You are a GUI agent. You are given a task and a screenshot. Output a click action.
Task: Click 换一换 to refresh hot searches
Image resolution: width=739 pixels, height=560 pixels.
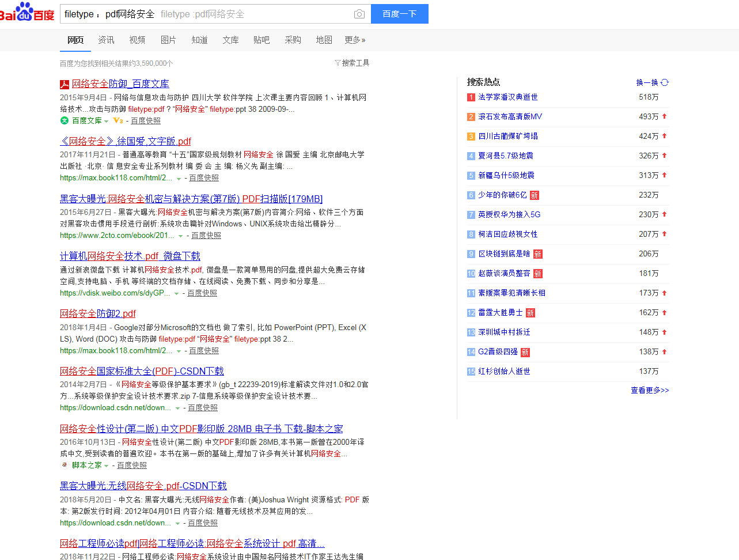pos(647,82)
